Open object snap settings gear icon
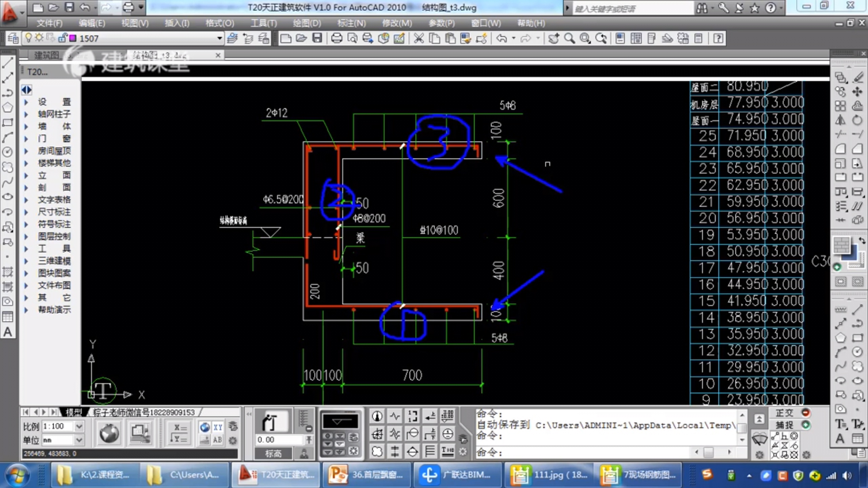 pyautogui.click(x=806, y=455)
